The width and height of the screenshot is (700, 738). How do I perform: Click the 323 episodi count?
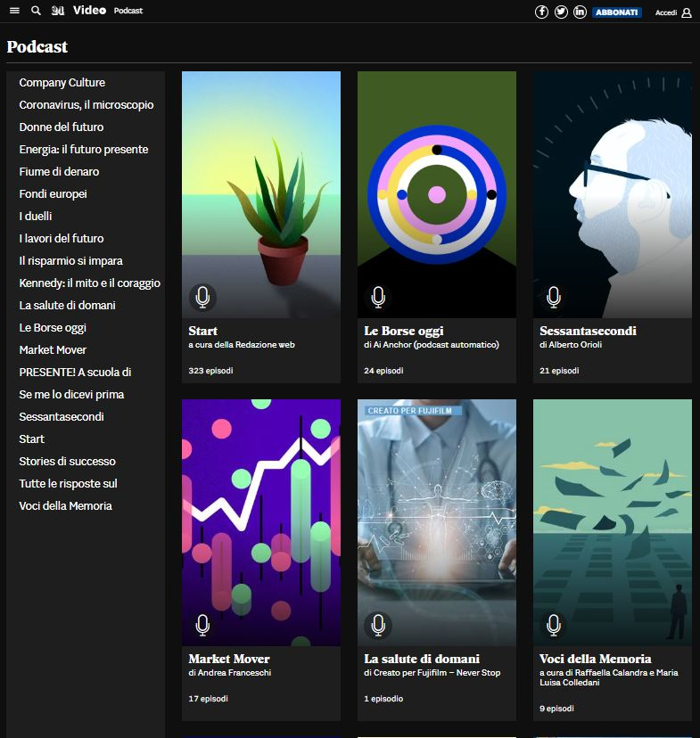210,371
